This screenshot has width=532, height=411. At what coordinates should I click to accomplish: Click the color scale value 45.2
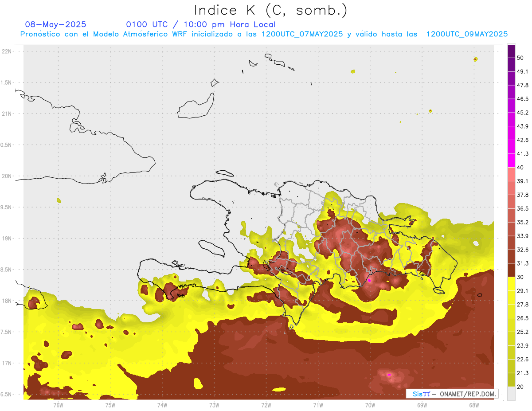point(522,113)
